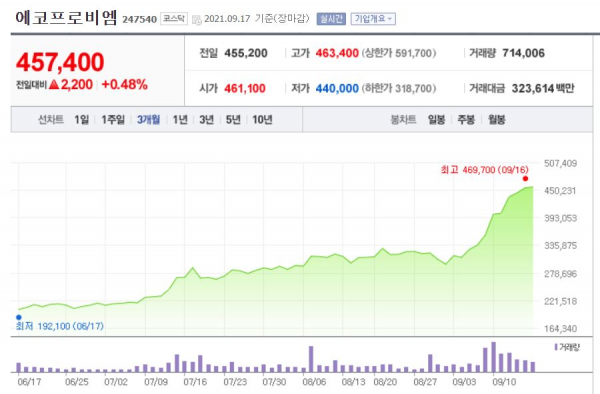Select the 3년 line chart tab

(x=206, y=120)
